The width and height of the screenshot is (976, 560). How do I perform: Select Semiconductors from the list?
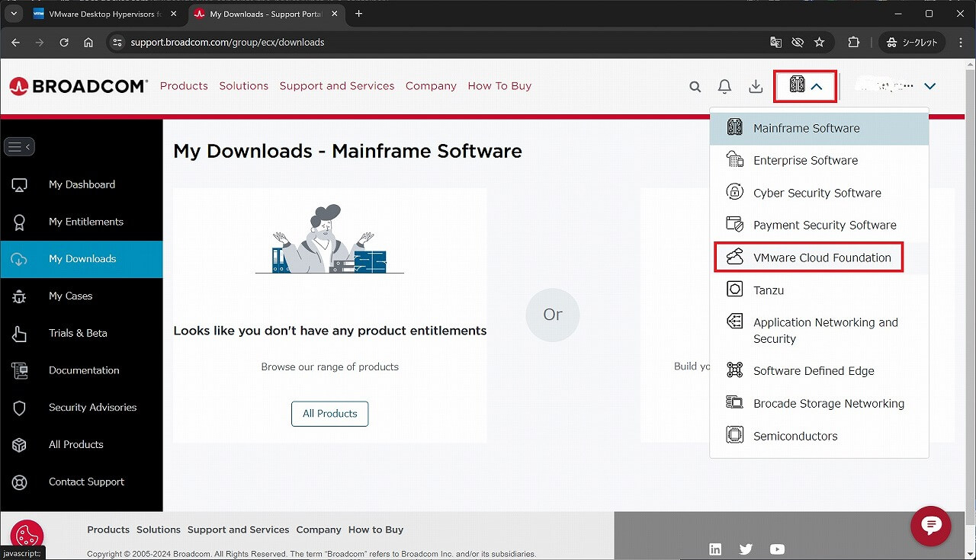(819, 436)
